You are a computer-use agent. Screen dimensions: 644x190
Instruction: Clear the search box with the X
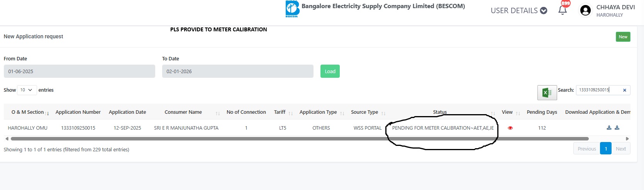tap(624, 90)
